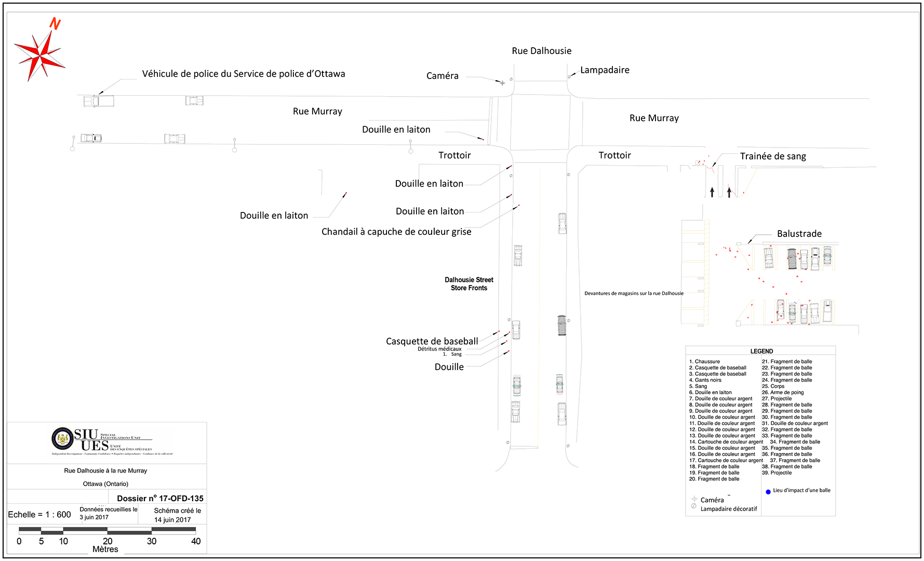Click legend entry '26. Arme de poing'
Viewport: 924px width, 561px height.
(x=783, y=393)
